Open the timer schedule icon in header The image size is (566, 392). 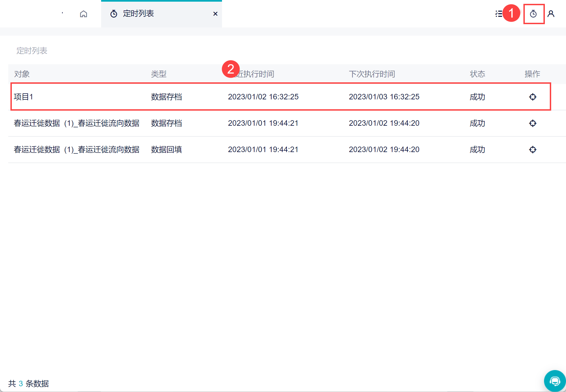coord(533,14)
